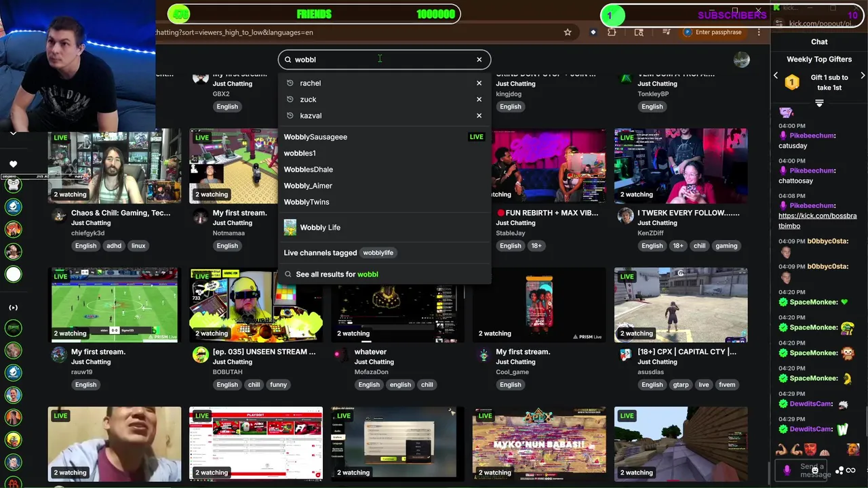Remove 'rachel' from recent searches
The height and width of the screenshot is (488, 868).
point(479,83)
